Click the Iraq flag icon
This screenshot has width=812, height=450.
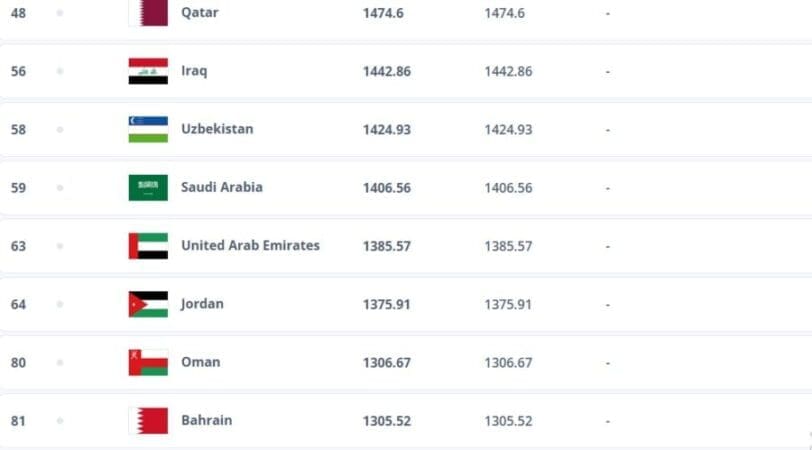(148, 71)
